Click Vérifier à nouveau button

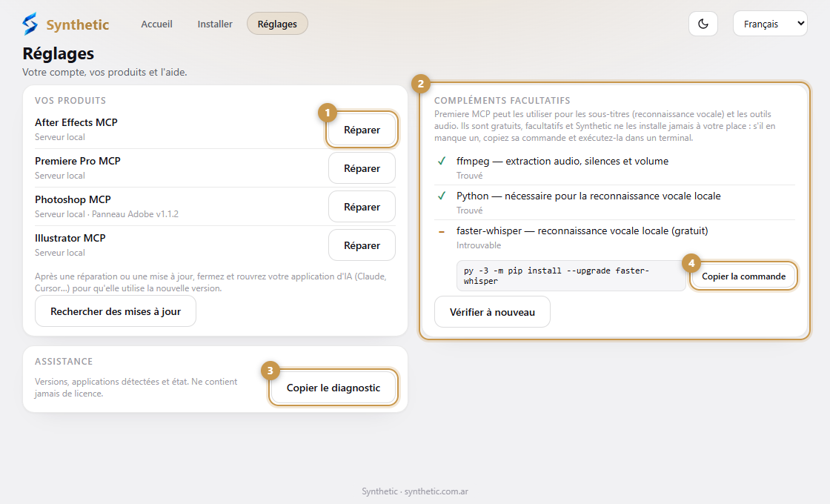tap(492, 312)
